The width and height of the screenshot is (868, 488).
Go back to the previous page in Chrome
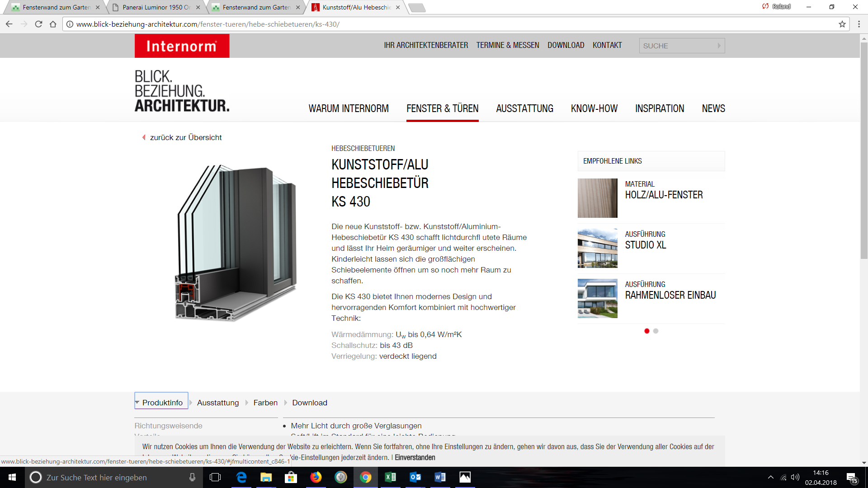pyautogui.click(x=9, y=24)
